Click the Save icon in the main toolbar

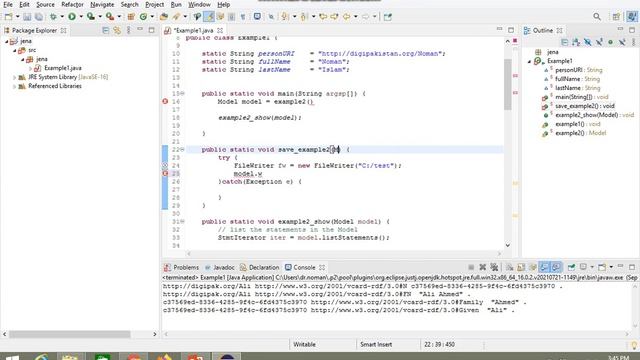click(x=27, y=17)
